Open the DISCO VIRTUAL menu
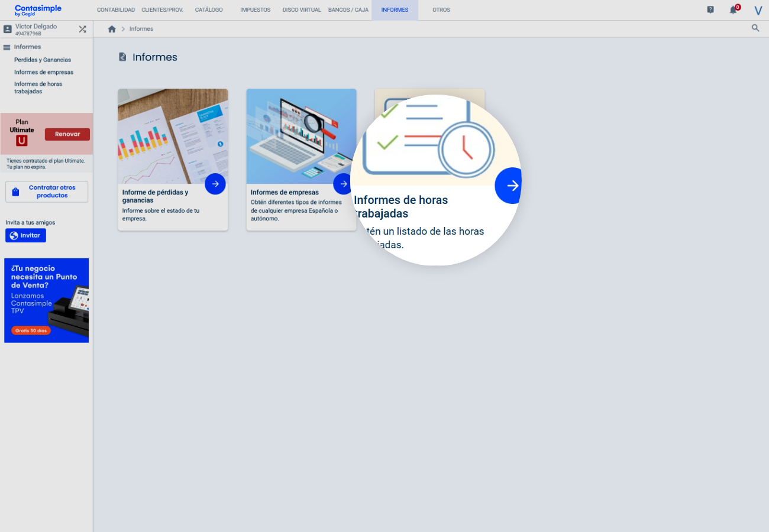 302,10
